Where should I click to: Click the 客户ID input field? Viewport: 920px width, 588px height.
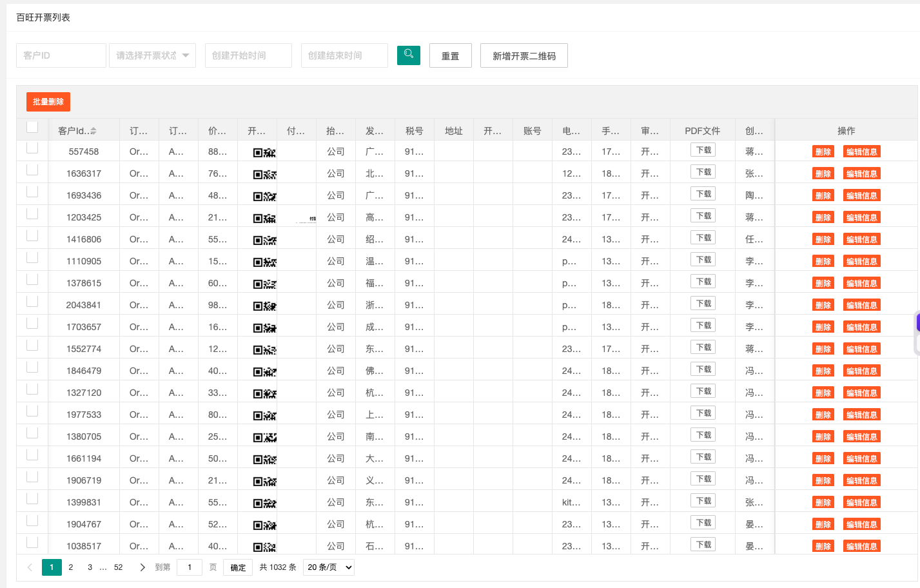tap(61, 55)
